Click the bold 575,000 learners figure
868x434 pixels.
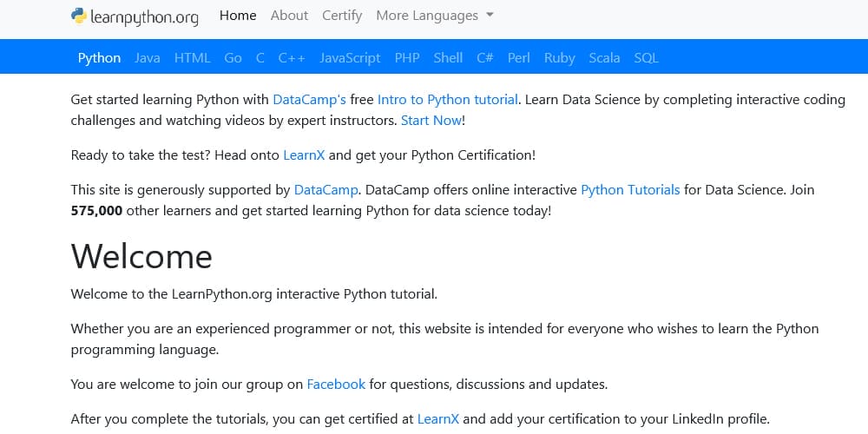97,211
